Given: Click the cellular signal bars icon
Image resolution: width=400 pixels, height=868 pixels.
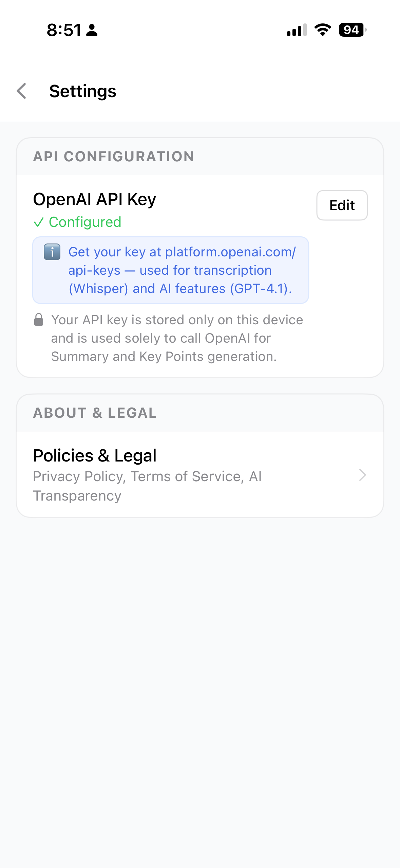Looking at the screenshot, I should [x=297, y=30].
